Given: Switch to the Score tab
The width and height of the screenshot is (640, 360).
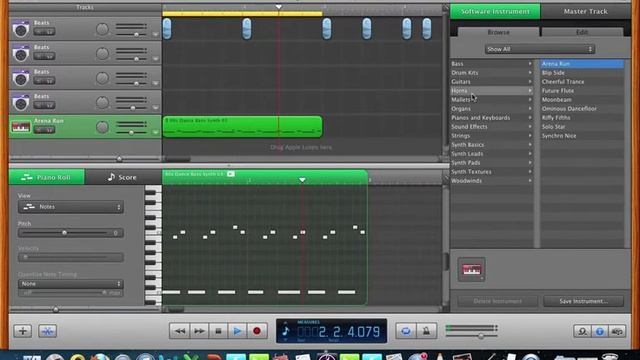Looking at the screenshot, I should tap(123, 177).
